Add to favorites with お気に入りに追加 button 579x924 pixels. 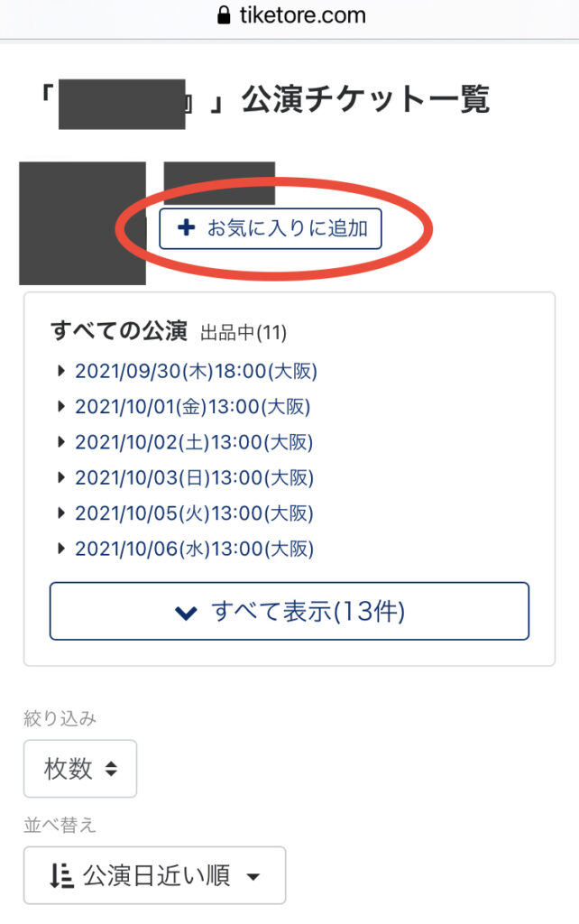click(x=271, y=228)
